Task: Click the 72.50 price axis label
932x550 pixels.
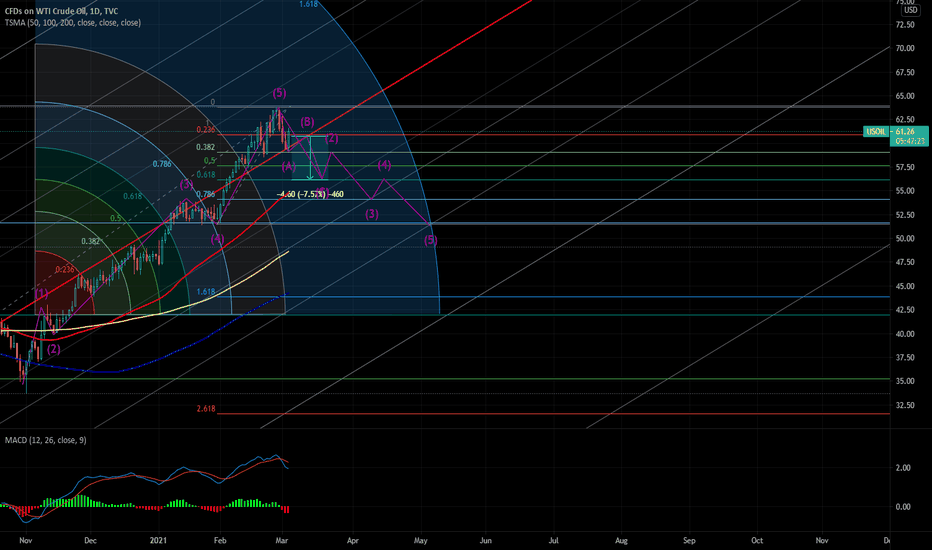Action: 905,24
